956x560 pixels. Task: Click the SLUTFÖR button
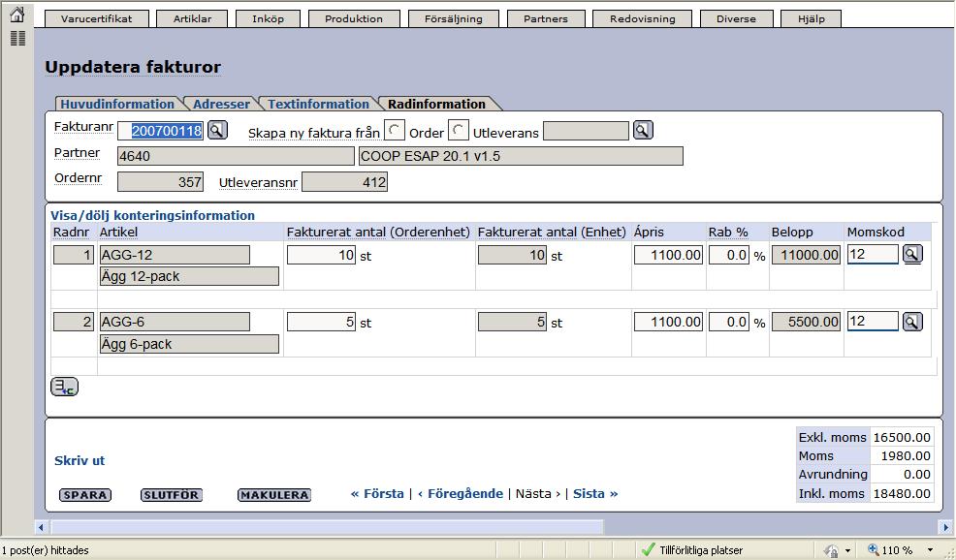click(x=172, y=495)
